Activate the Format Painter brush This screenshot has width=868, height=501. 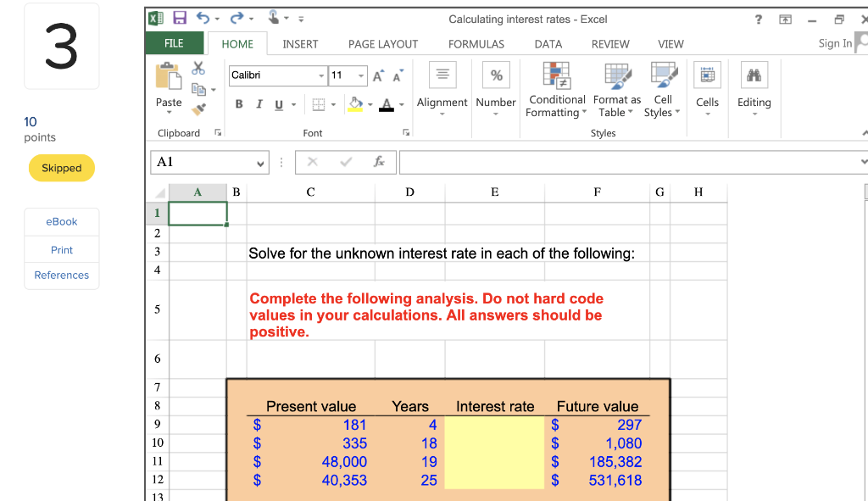pos(198,109)
